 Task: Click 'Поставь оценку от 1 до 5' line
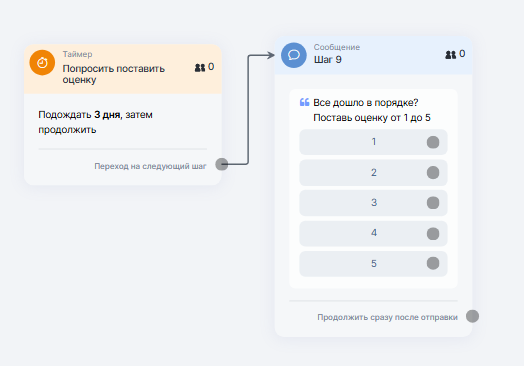(372, 118)
